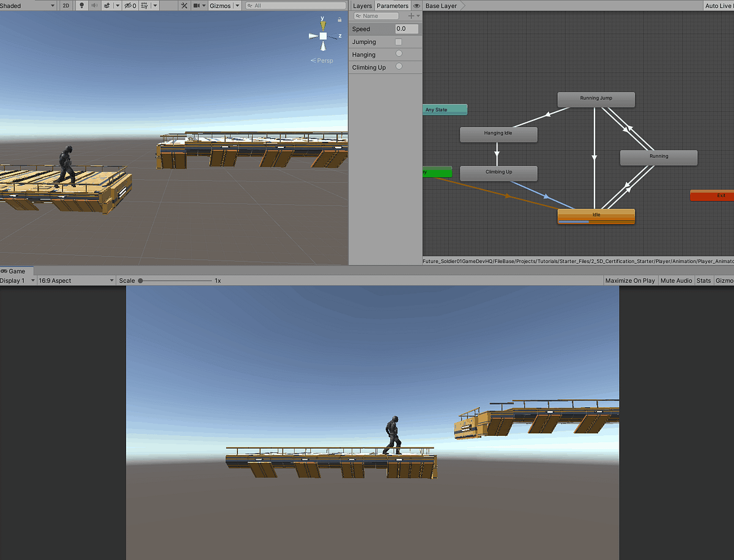Click the component tools (wrench) icon
This screenshot has height=560, width=734.
click(x=184, y=6)
